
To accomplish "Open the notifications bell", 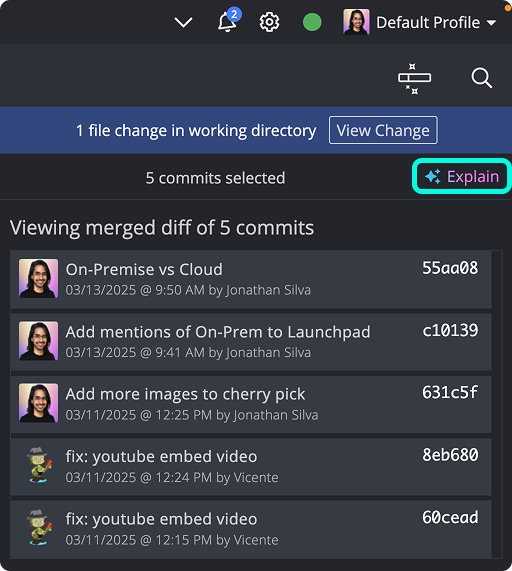I will click(x=227, y=23).
